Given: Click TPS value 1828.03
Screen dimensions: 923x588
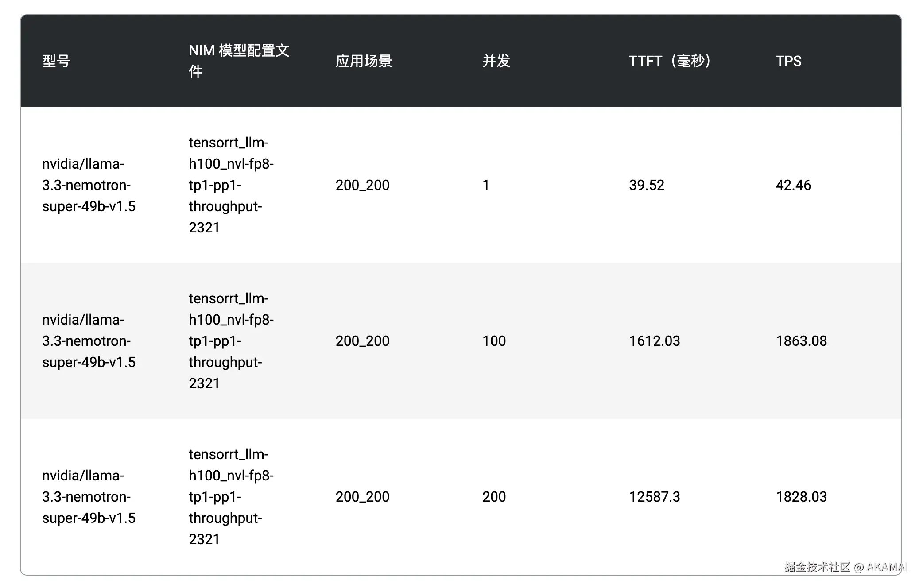Looking at the screenshot, I should (801, 497).
